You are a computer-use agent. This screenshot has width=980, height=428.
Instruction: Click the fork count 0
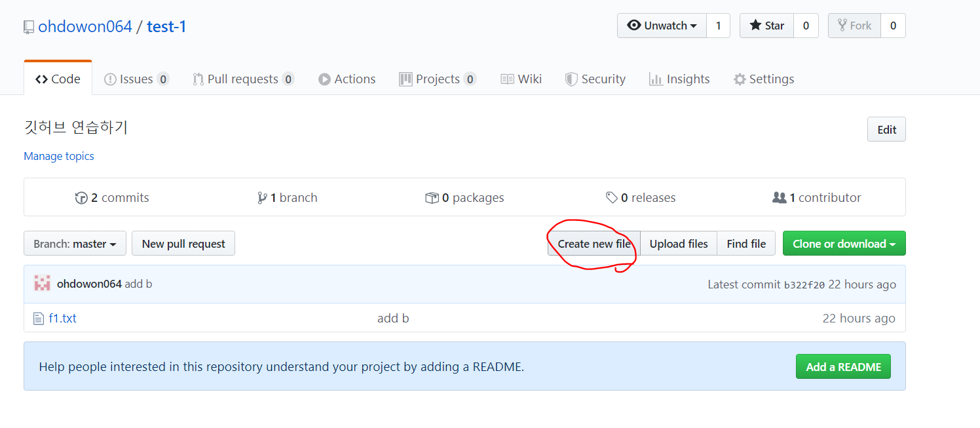[x=893, y=26]
